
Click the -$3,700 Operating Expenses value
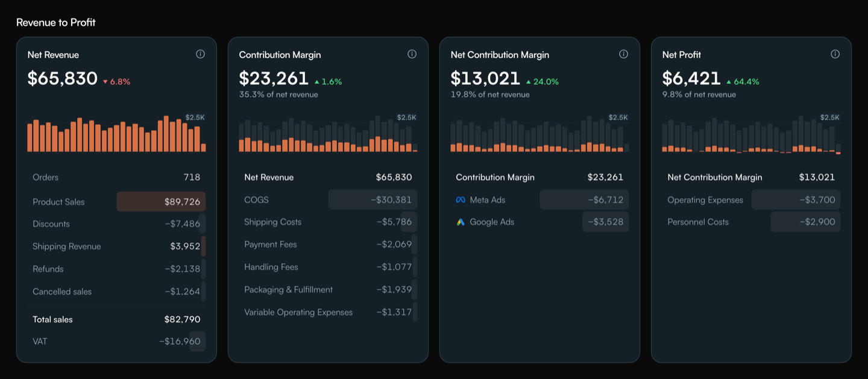817,200
